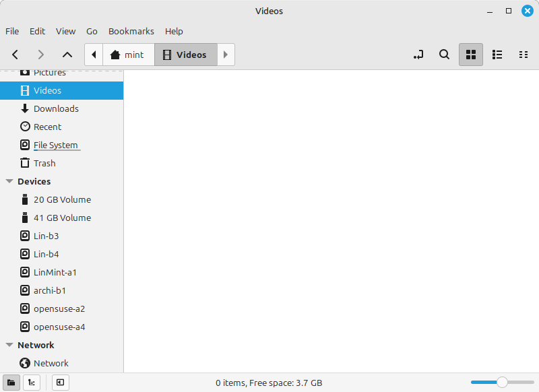
Task: Switch to icon view
Action: coord(471,55)
